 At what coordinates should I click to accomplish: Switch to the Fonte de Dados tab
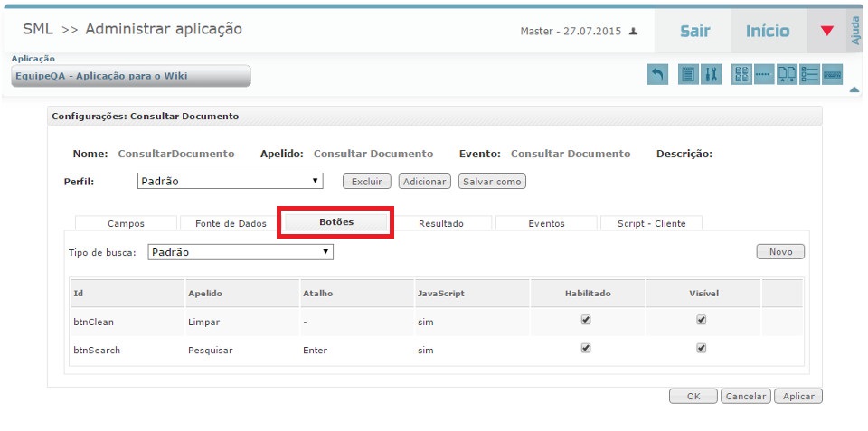231,223
